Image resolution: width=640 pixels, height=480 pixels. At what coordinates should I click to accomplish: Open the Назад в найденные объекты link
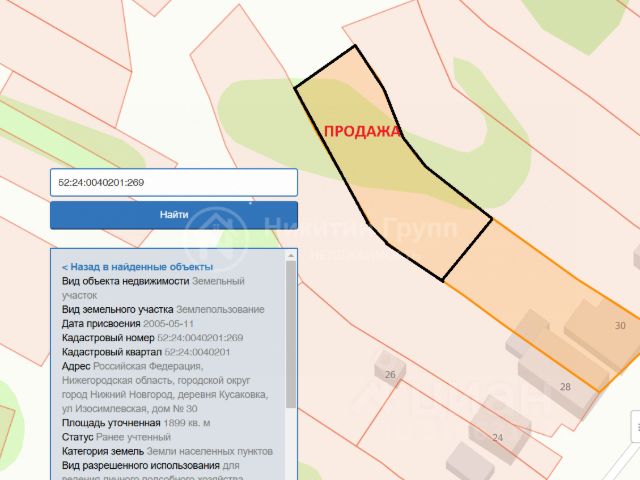point(138,267)
